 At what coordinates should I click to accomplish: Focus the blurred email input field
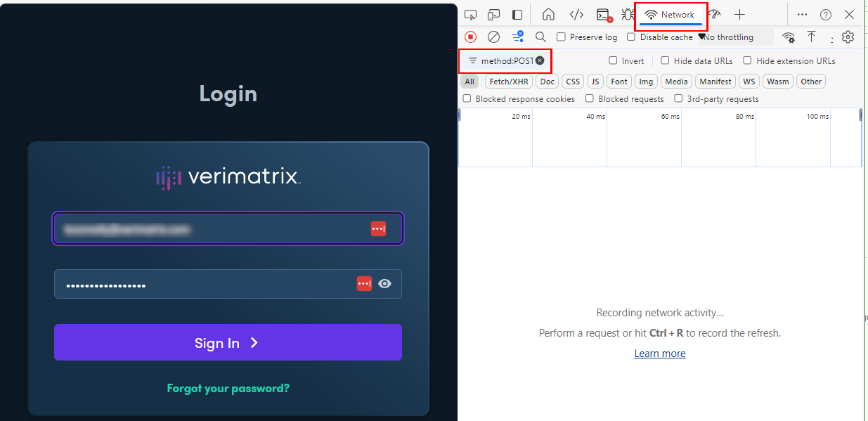(228, 228)
